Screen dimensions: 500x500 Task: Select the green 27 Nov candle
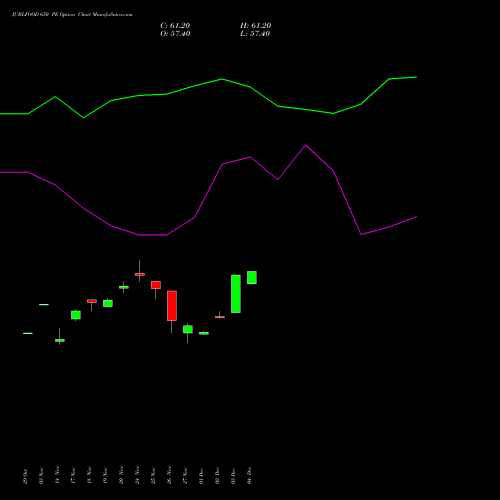coord(188,329)
